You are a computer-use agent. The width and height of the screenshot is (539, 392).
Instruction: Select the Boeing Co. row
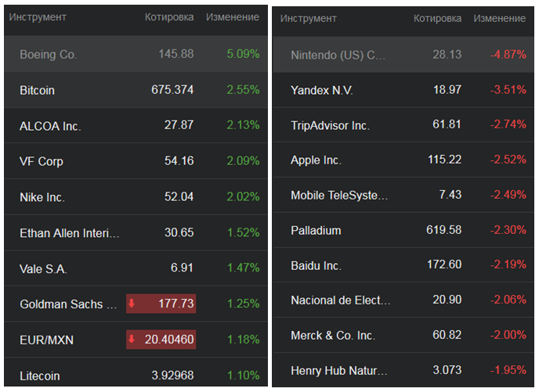click(x=48, y=55)
